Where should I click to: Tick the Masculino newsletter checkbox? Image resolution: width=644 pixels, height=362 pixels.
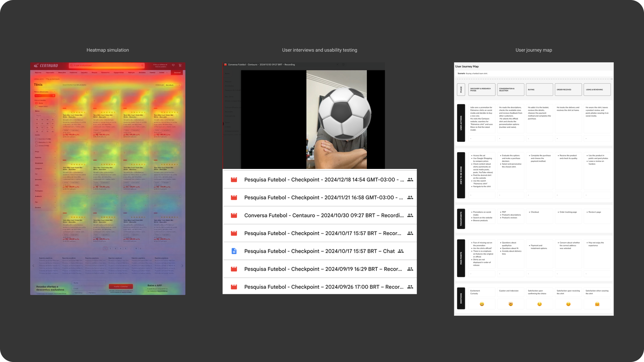click(x=73, y=293)
